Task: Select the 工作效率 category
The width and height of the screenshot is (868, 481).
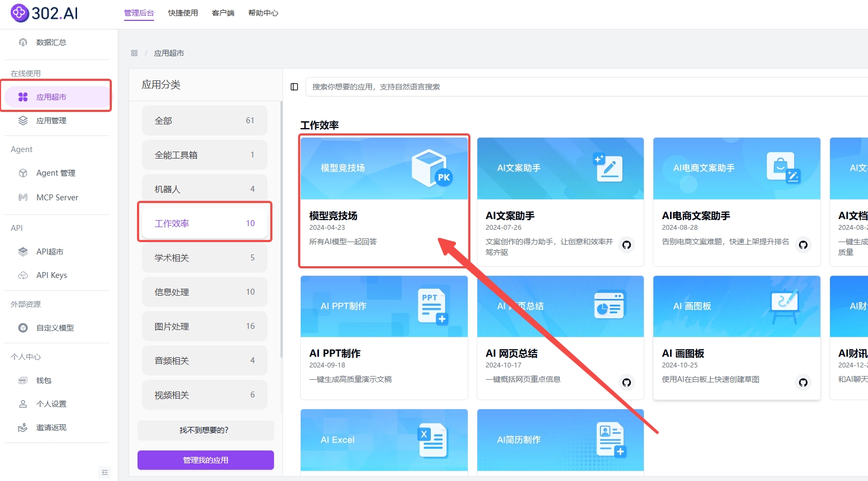Action: [x=204, y=223]
